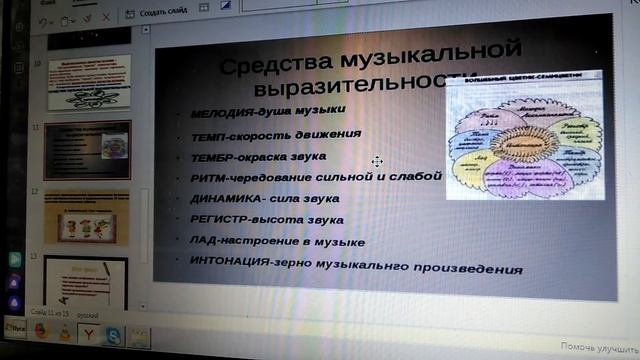Screen dimensions: 640x360
Task: Click the green play sidebar icon
Action: (x=16, y=259)
